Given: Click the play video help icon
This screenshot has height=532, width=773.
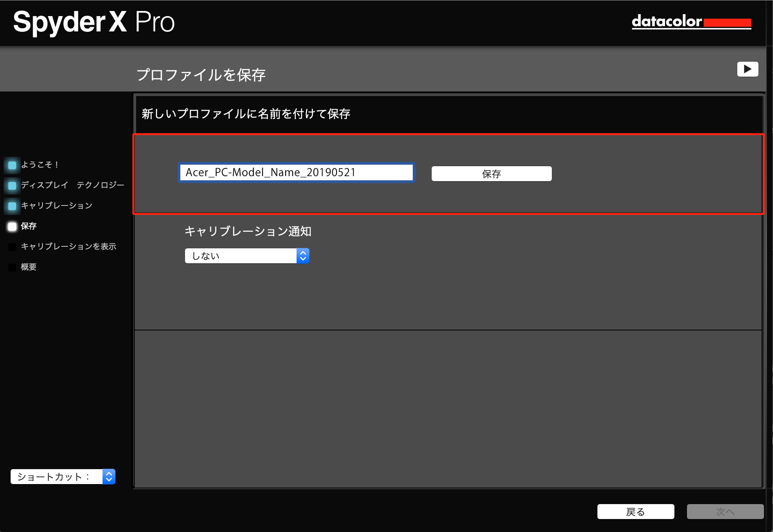Looking at the screenshot, I should [747, 69].
